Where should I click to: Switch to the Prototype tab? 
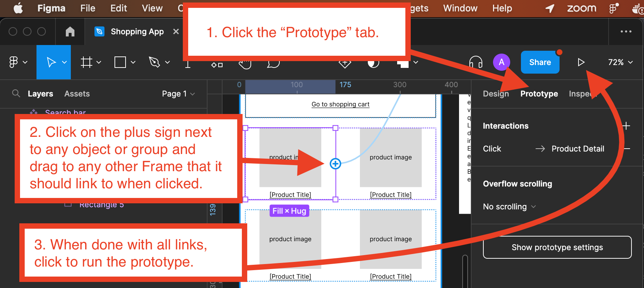(x=539, y=94)
